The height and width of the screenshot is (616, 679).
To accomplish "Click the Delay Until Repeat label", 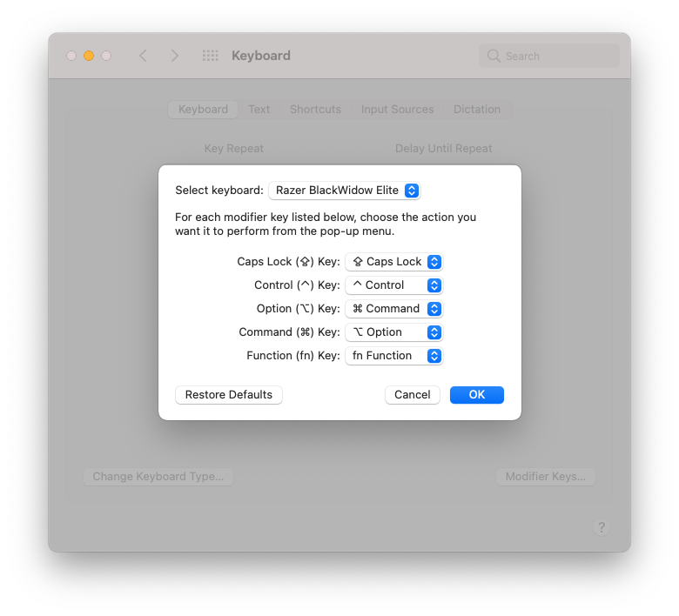I will pos(443,149).
